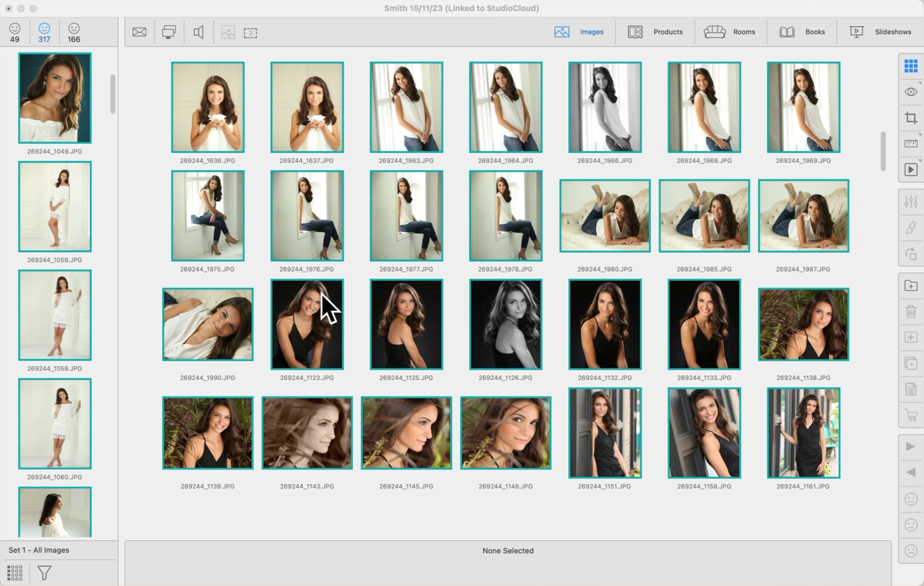Switch to thumbnail grid view icon
924x586 pixels.
pos(910,66)
